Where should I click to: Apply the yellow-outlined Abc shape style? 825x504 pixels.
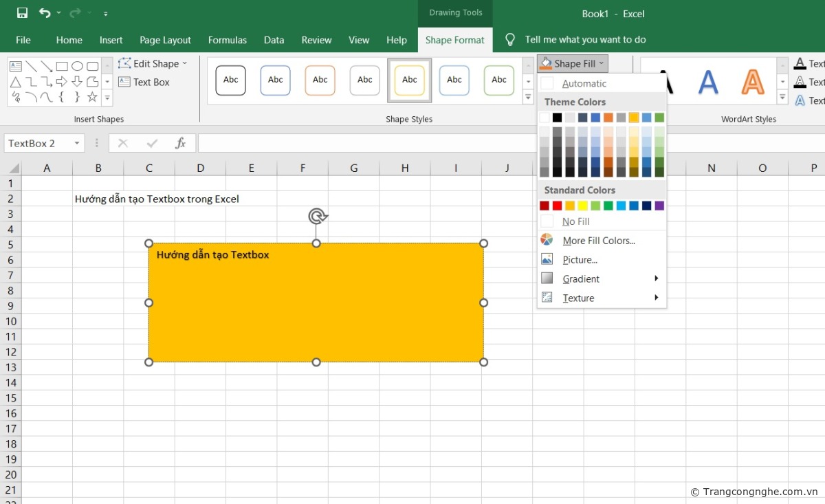click(x=409, y=80)
